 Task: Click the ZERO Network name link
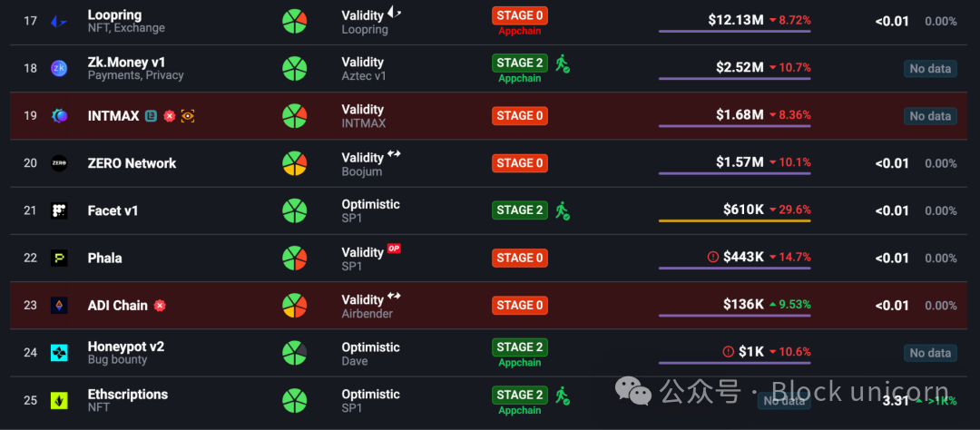pyautogui.click(x=132, y=163)
